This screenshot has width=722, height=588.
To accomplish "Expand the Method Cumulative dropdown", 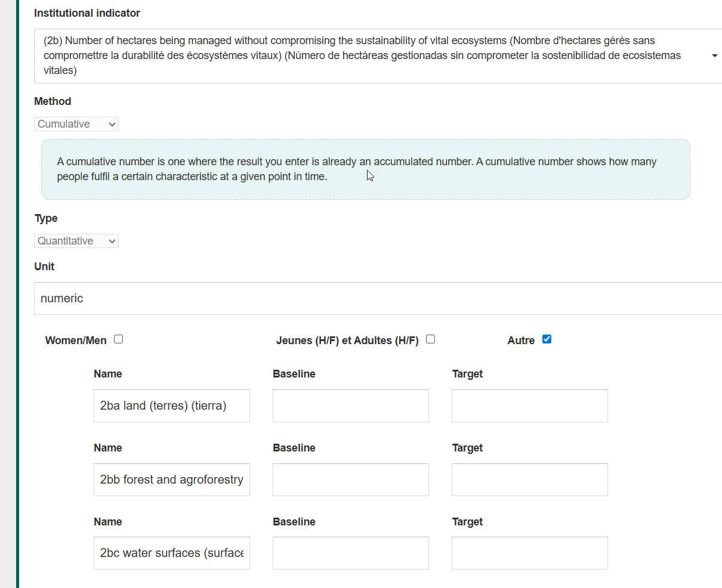I will [x=76, y=124].
